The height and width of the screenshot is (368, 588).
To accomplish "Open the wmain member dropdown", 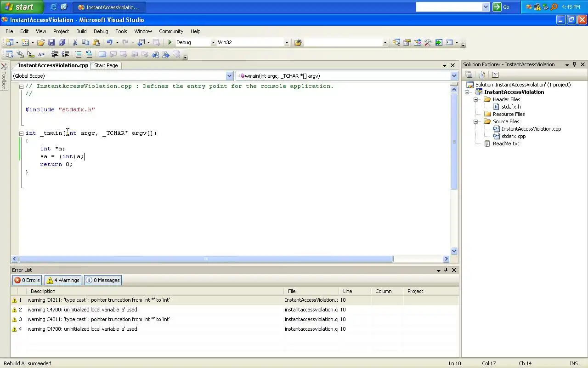I will 454,76.
